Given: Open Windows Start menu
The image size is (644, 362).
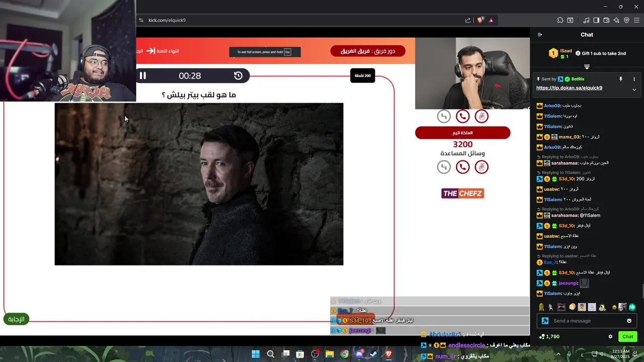Looking at the screenshot, I should point(256,354).
